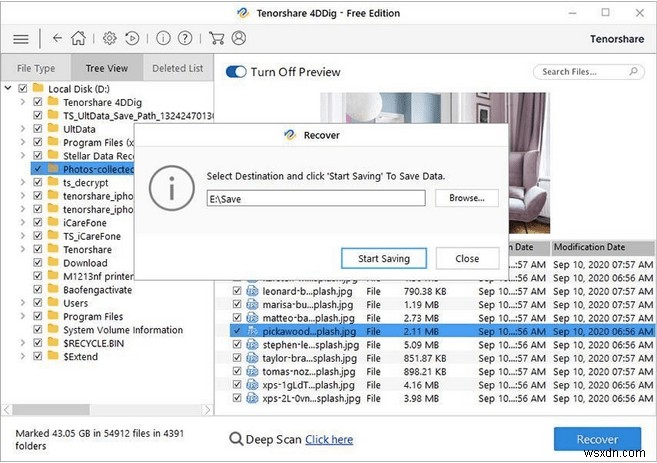657x463 pixels.
Task: Click the leonard-b...plash.jpg file icon
Action: coord(252,291)
